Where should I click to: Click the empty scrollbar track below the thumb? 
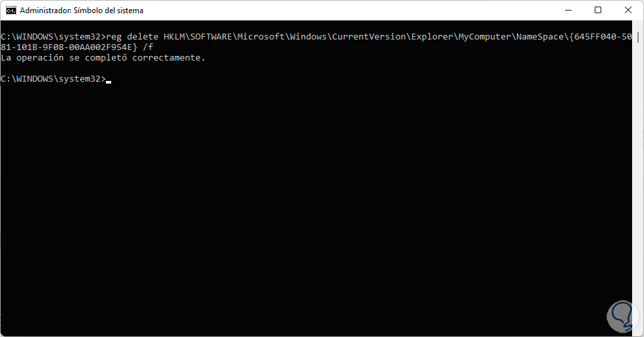tap(637, 197)
